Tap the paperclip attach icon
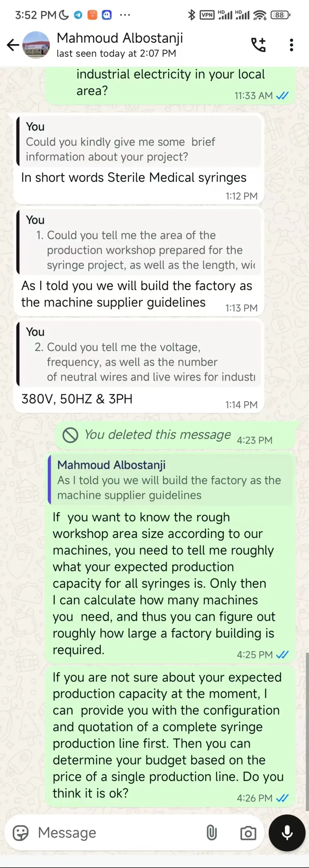 click(x=212, y=833)
